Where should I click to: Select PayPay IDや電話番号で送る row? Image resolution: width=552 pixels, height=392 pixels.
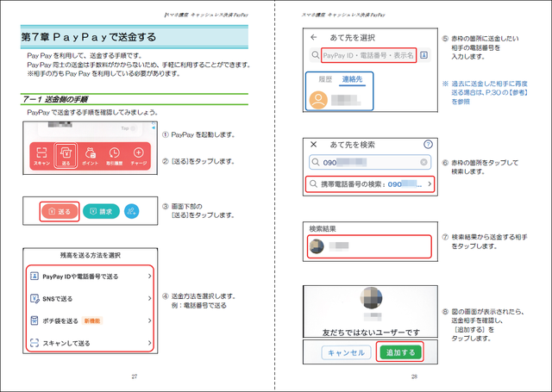(x=90, y=277)
